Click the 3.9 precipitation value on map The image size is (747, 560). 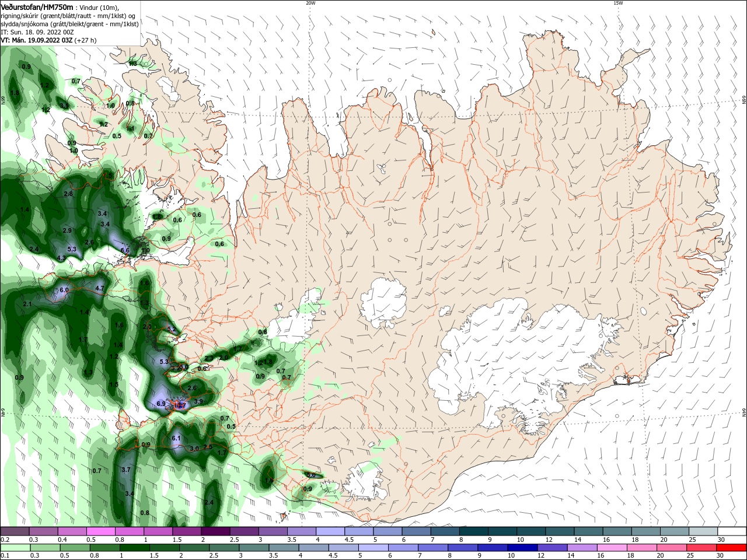(x=198, y=401)
